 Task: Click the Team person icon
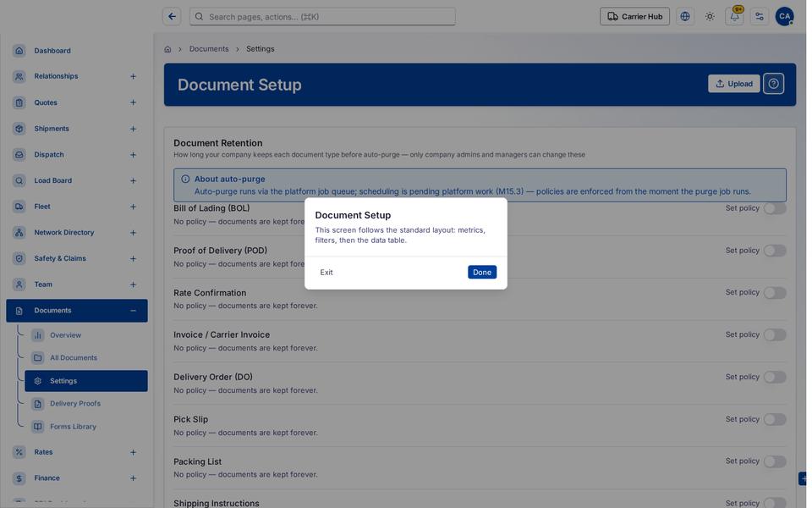[19, 284]
